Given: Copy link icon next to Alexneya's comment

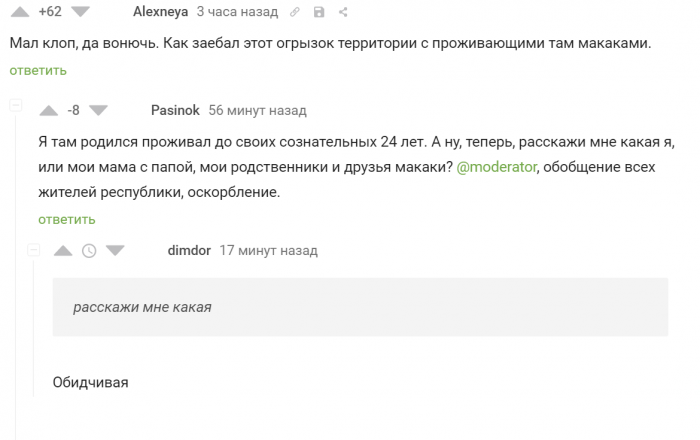Looking at the screenshot, I should 295,13.
